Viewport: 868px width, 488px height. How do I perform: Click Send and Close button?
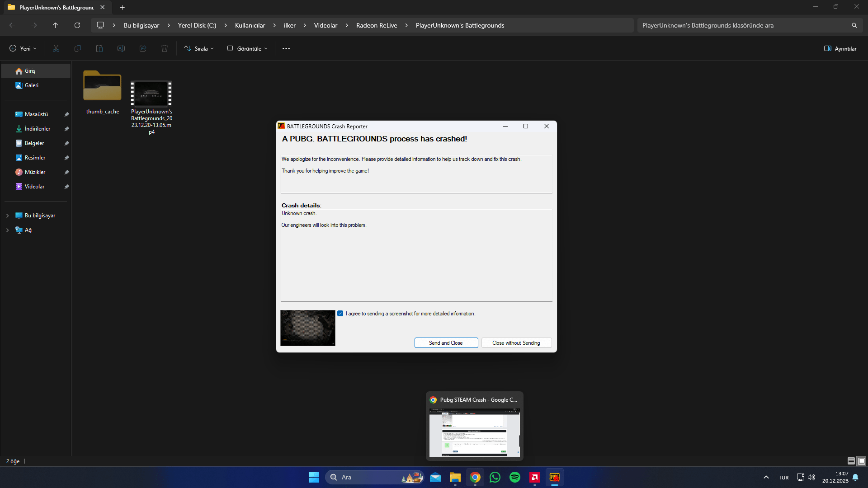tap(446, 343)
